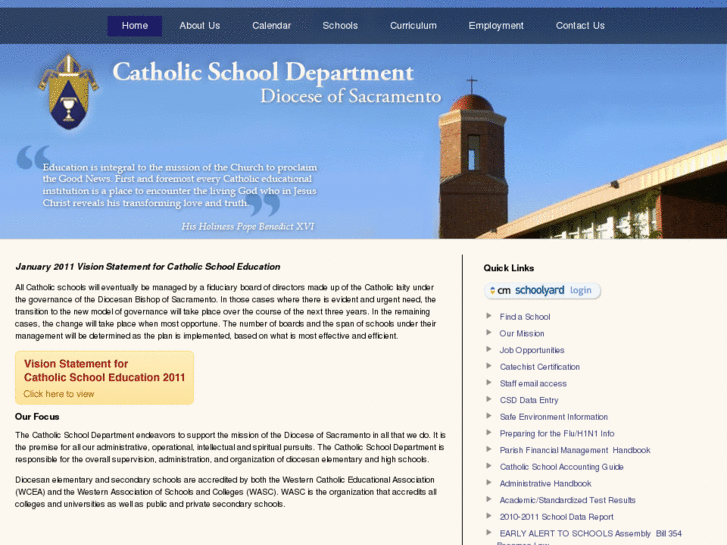The width and height of the screenshot is (727, 545).
Task: Click the diocese coat of arms logo
Action: [68, 91]
